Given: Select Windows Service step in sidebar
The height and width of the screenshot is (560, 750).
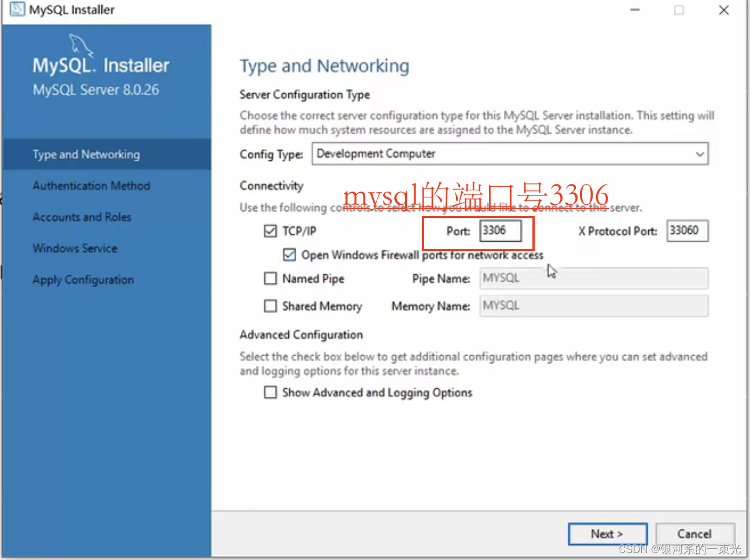Looking at the screenshot, I should pyautogui.click(x=75, y=248).
